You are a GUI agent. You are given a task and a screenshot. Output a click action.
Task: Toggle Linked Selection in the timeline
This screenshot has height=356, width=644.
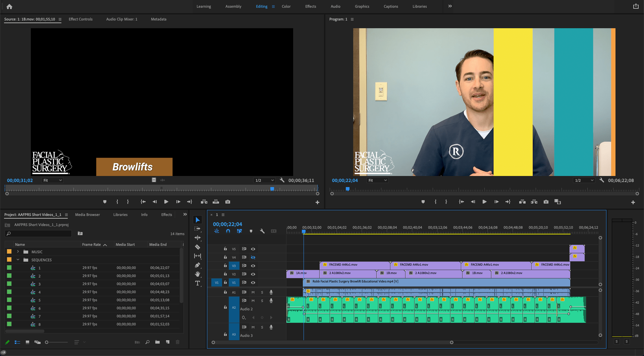click(x=239, y=231)
